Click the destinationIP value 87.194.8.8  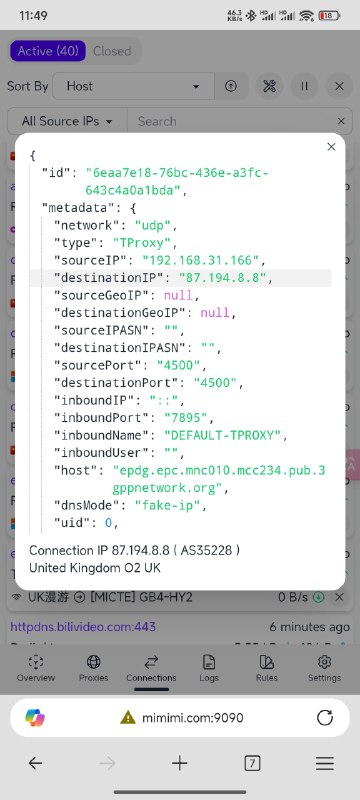222,278
